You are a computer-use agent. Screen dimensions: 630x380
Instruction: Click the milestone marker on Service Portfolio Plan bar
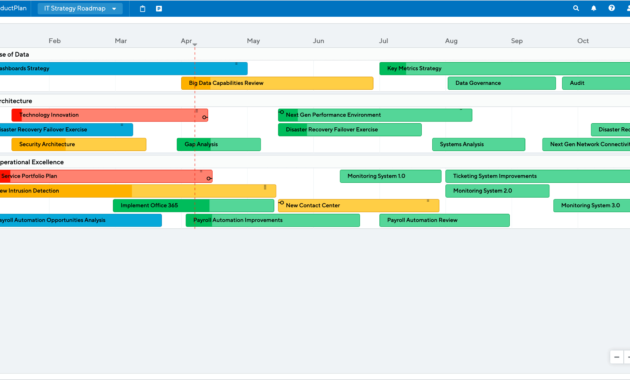point(209,178)
